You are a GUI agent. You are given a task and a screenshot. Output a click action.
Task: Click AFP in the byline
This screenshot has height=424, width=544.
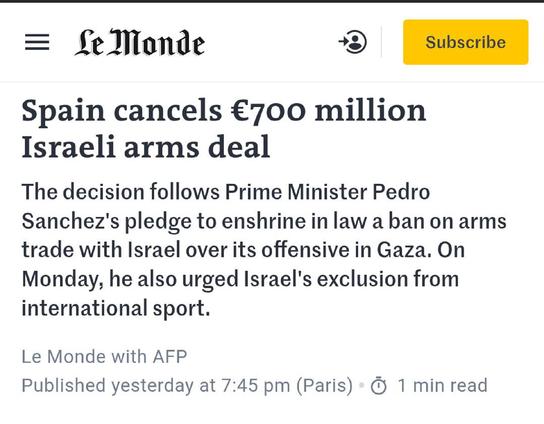[x=170, y=356]
